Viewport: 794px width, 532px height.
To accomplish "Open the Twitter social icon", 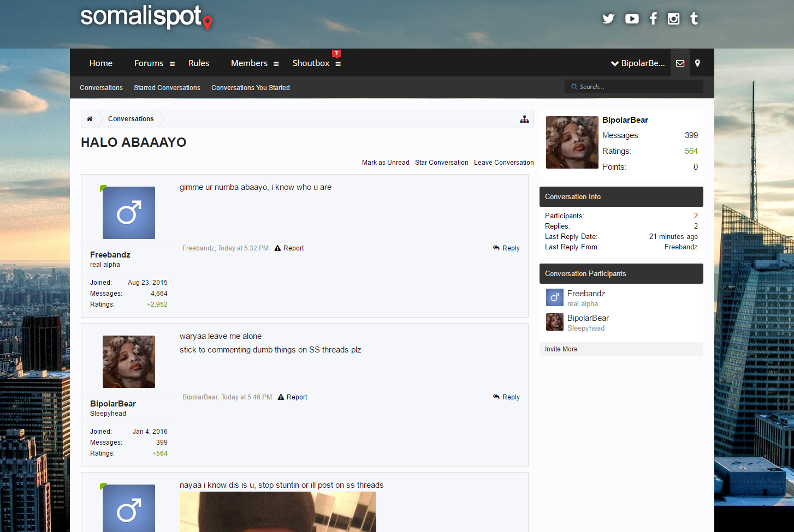I will pyautogui.click(x=608, y=19).
